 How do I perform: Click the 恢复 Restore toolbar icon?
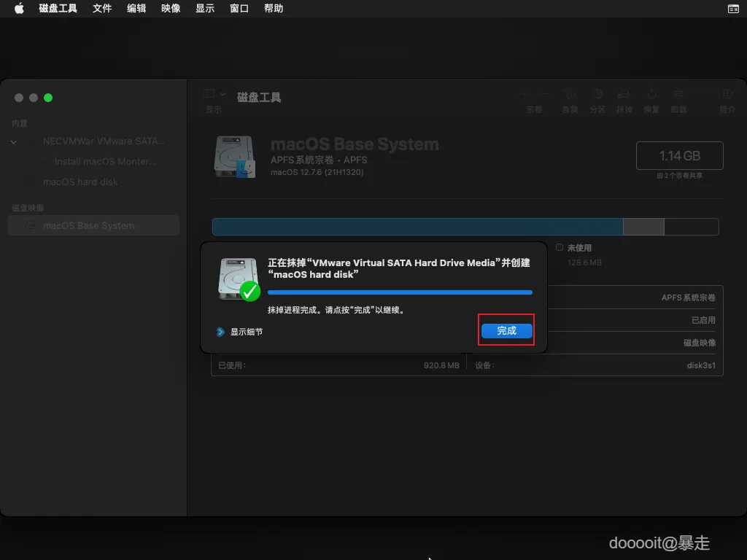[x=651, y=94]
